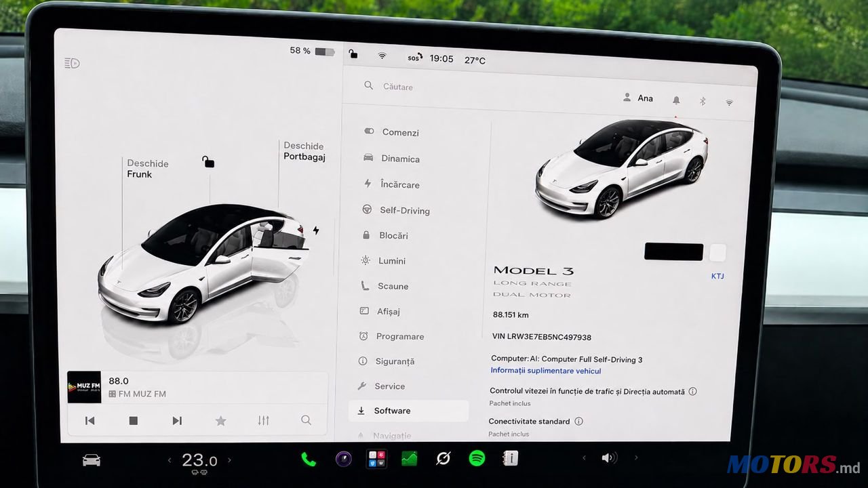Open the app launcher grid icon

(376, 459)
